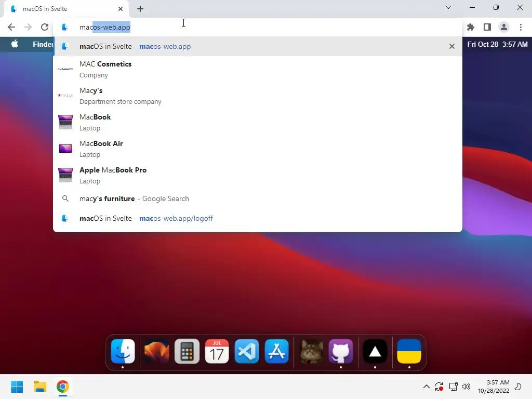This screenshot has height=399, width=532.
Task: Open the notifications moon icon
Action: click(x=518, y=387)
